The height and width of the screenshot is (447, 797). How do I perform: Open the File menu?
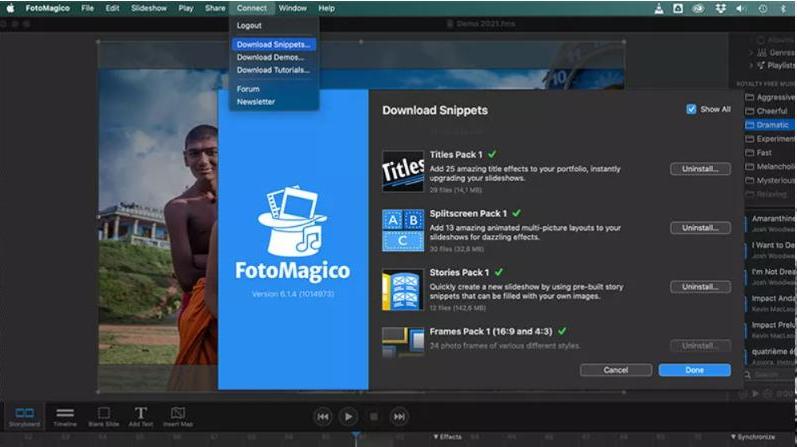click(x=87, y=8)
